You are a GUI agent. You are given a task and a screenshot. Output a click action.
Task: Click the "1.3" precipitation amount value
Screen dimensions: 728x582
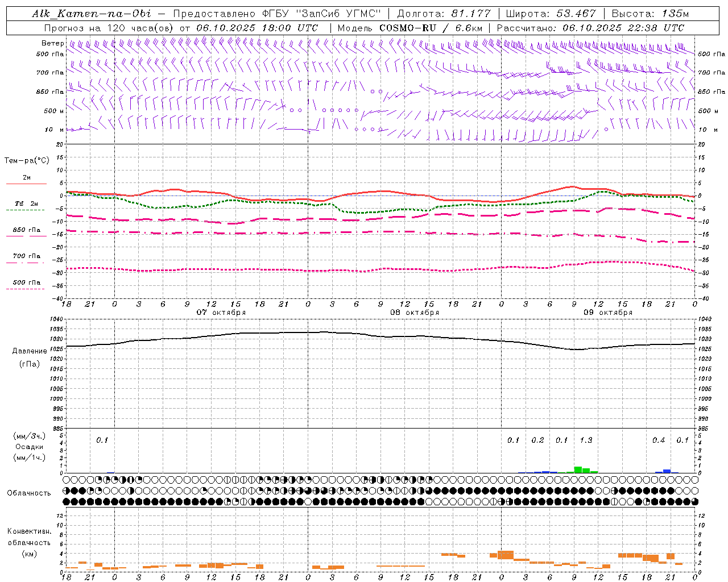(x=586, y=440)
